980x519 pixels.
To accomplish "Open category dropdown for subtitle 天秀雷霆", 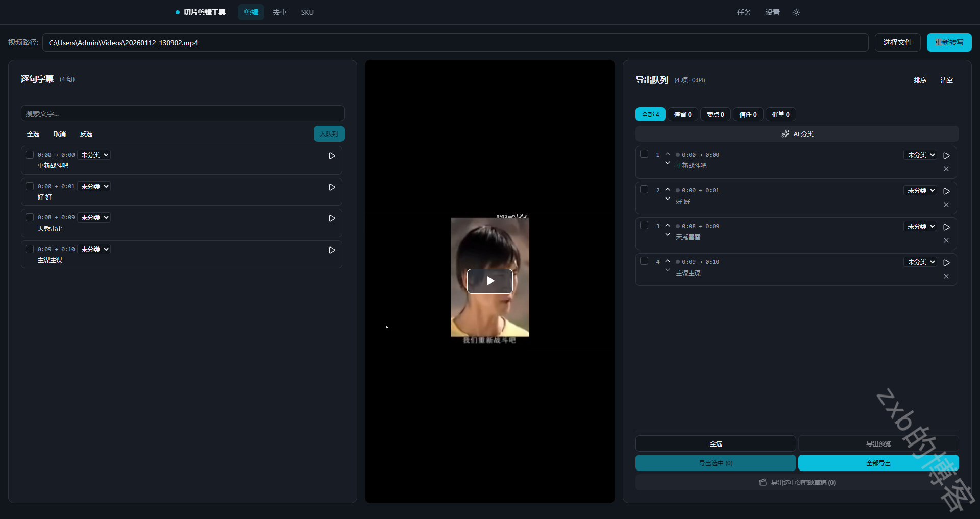I will pyautogui.click(x=94, y=217).
